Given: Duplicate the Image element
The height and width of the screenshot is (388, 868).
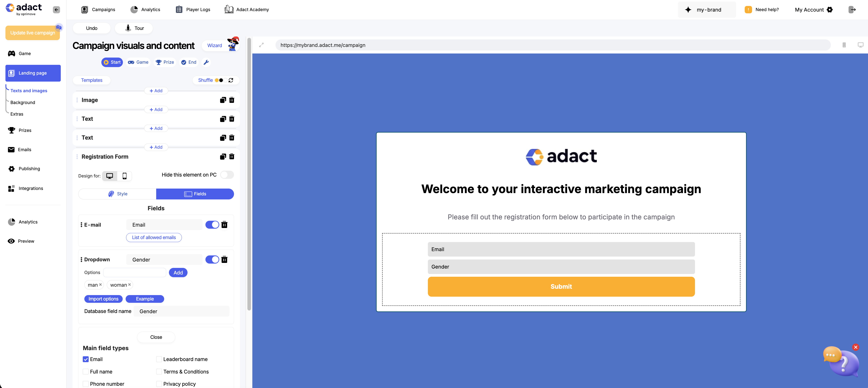Looking at the screenshot, I should [223, 100].
